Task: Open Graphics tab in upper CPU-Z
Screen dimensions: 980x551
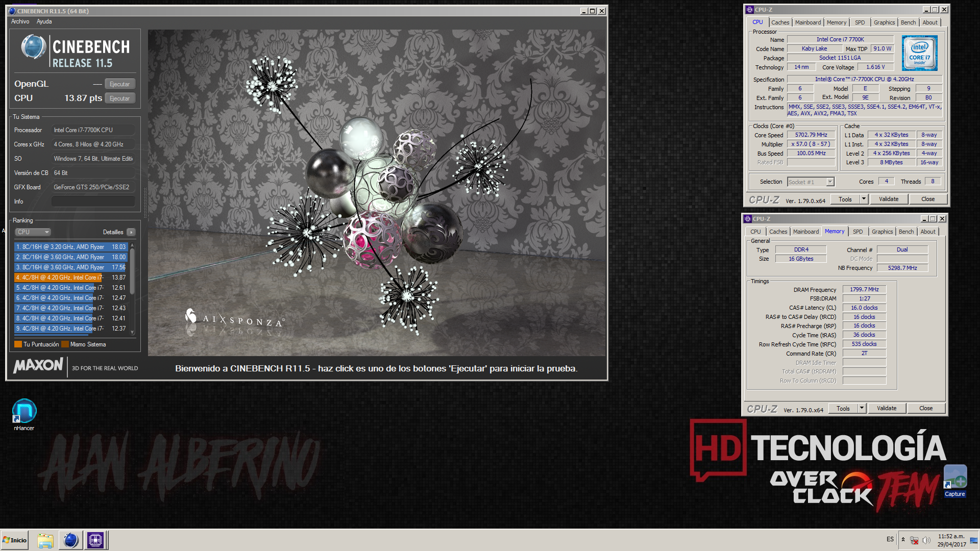Action: coord(884,22)
